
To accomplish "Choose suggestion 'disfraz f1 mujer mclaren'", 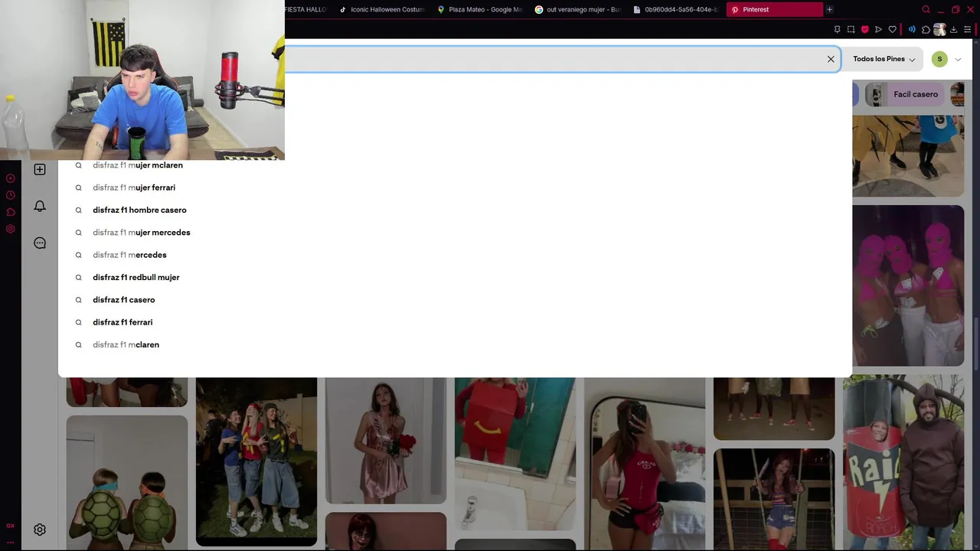I will pos(138,165).
